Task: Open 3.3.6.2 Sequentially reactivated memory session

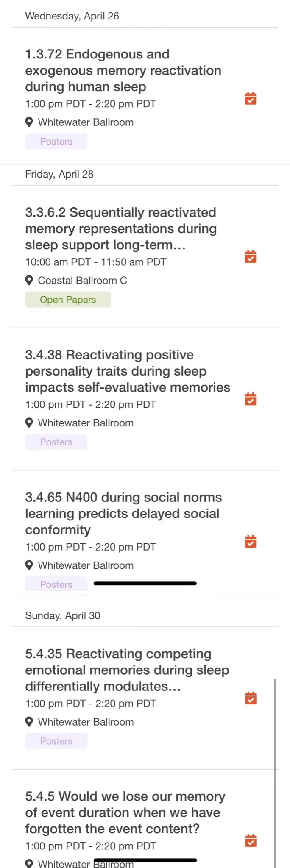Action: click(121, 228)
